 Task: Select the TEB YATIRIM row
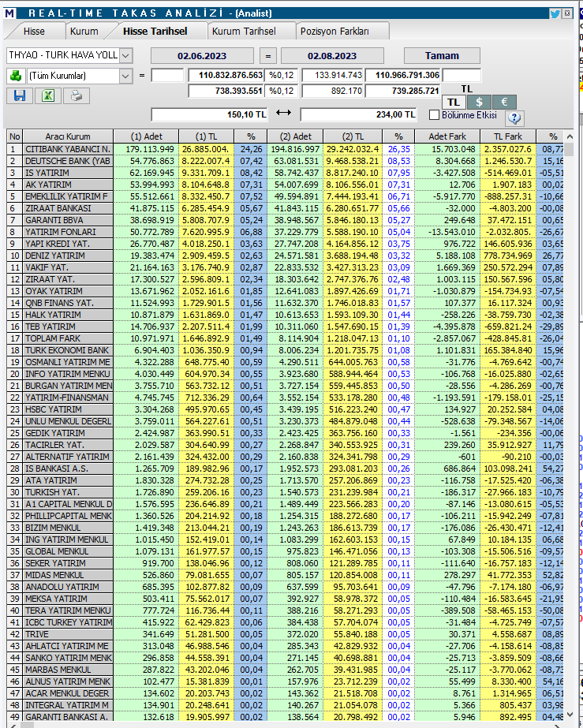pyautogui.click(x=286, y=327)
